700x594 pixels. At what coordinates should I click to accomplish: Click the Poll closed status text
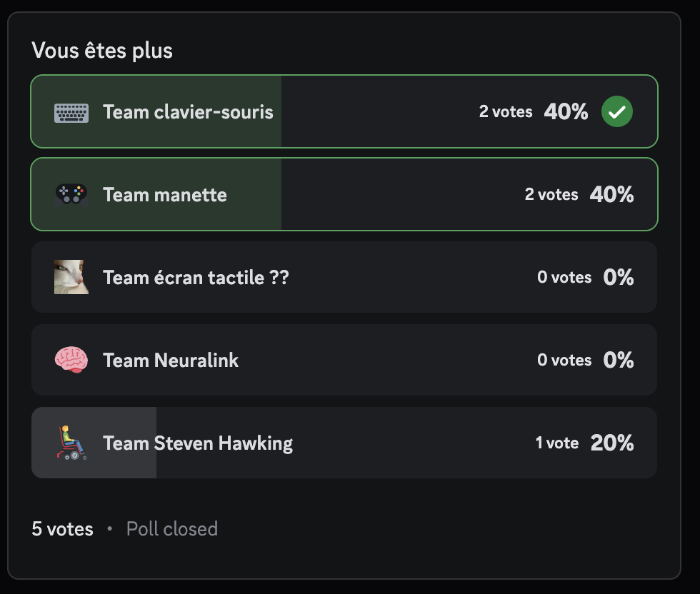coord(172,529)
